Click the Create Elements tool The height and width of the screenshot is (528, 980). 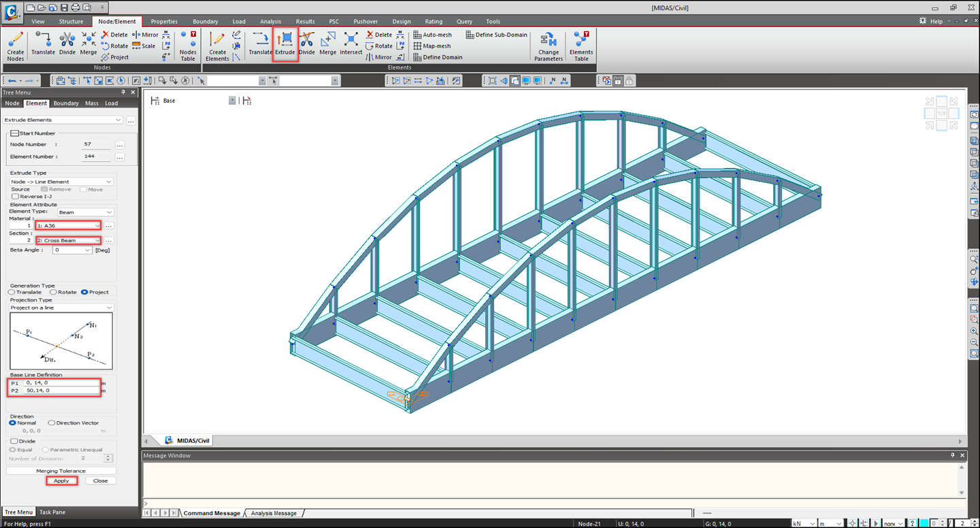(x=217, y=46)
